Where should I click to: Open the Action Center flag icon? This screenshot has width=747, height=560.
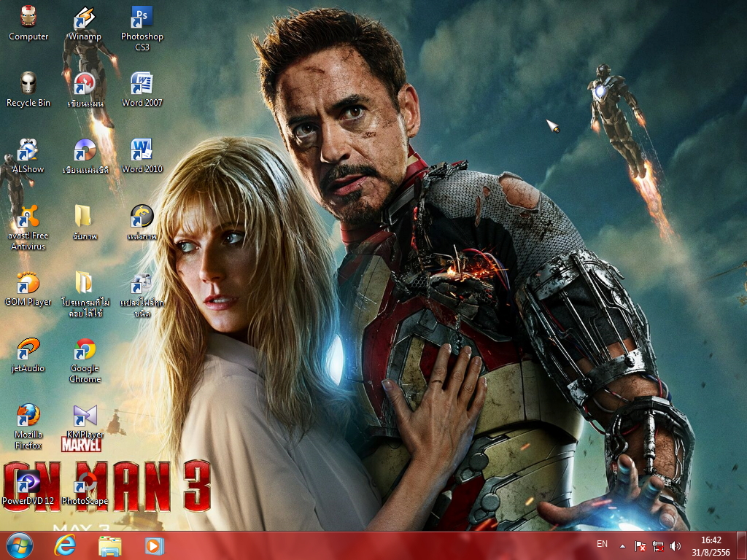point(640,546)
